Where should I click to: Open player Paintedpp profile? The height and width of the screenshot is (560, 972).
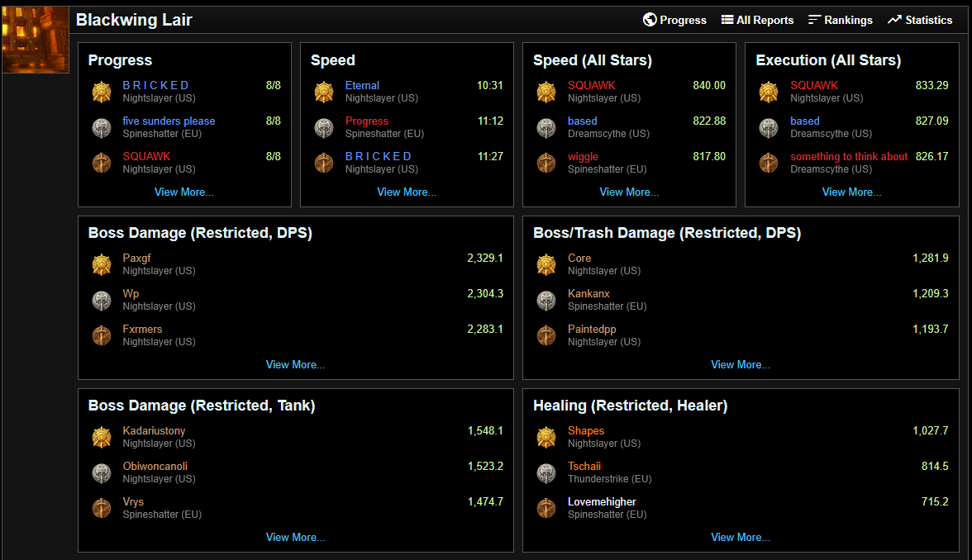[592, 329]
